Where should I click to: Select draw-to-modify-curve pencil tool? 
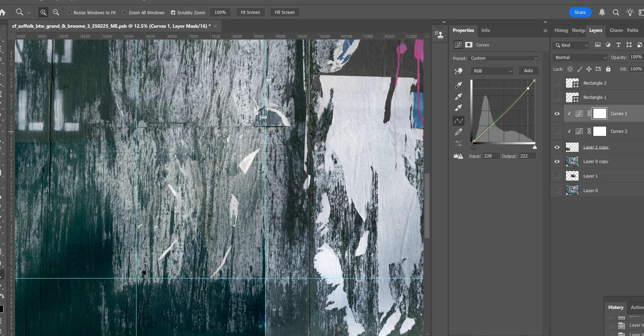coord(458,132)
